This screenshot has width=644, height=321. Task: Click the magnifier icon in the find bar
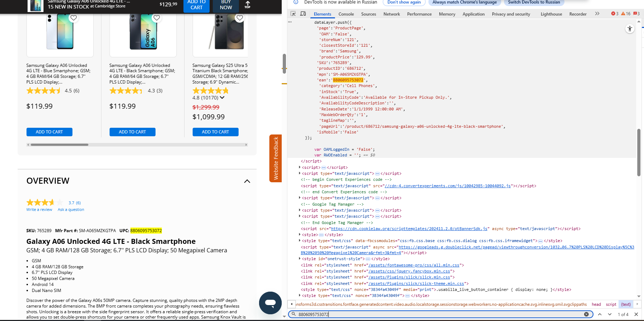coord(293,314)
